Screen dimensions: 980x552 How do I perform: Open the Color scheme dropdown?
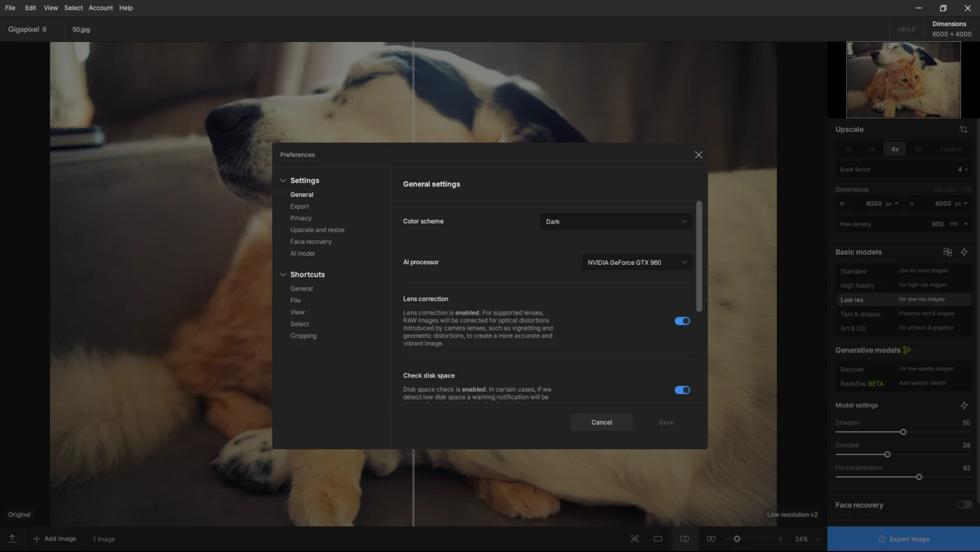(x=616, y=221)
